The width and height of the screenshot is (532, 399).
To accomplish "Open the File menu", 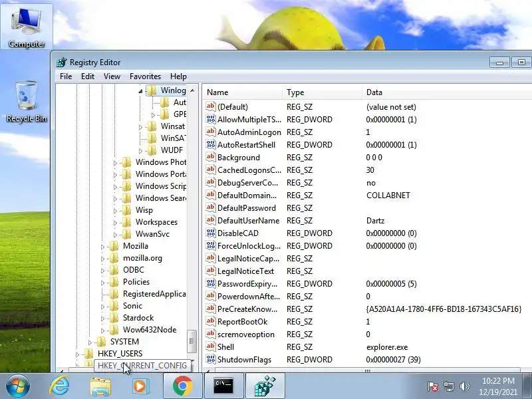I will [66, 76].
